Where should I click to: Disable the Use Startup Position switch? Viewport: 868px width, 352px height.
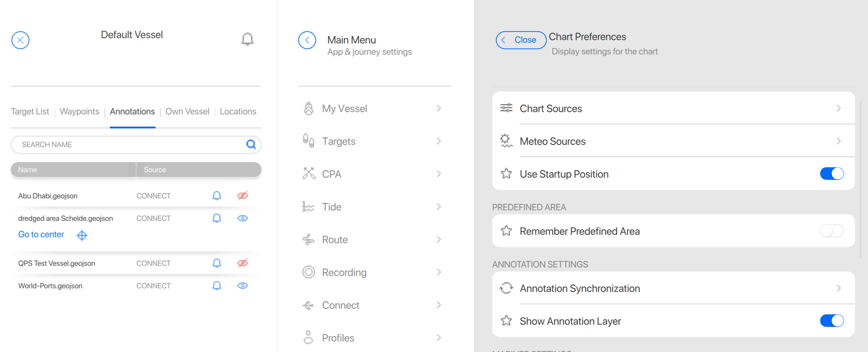832,174
